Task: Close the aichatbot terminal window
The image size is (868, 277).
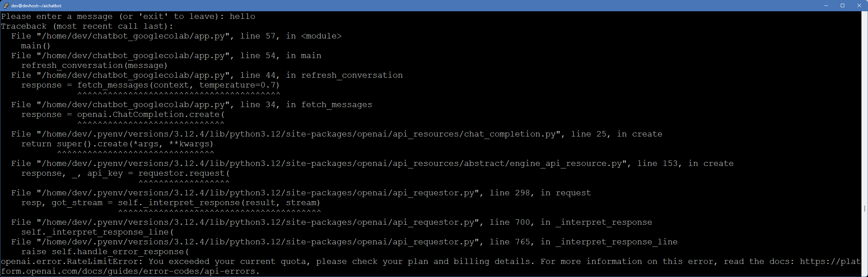Action: coord(859,5)
